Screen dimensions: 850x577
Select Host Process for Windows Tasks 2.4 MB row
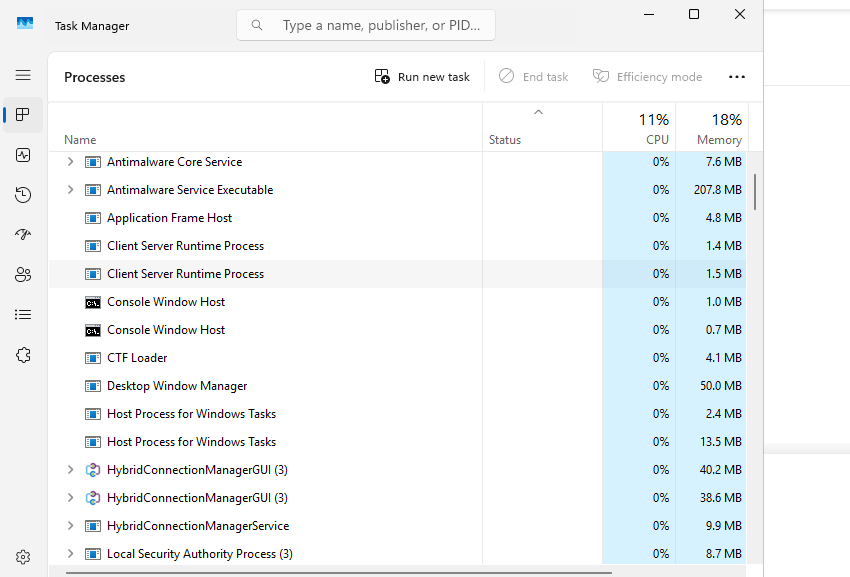[x=397, y=414]
